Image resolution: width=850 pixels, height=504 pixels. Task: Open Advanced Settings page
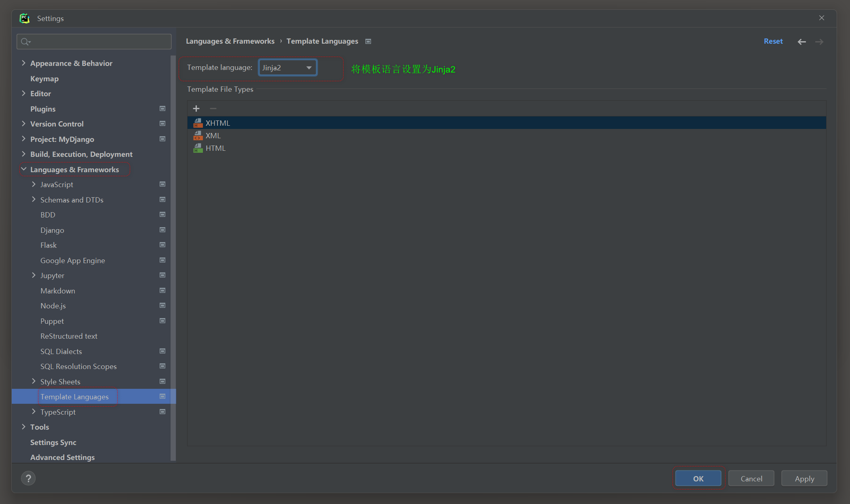click(x=63, y=457)
